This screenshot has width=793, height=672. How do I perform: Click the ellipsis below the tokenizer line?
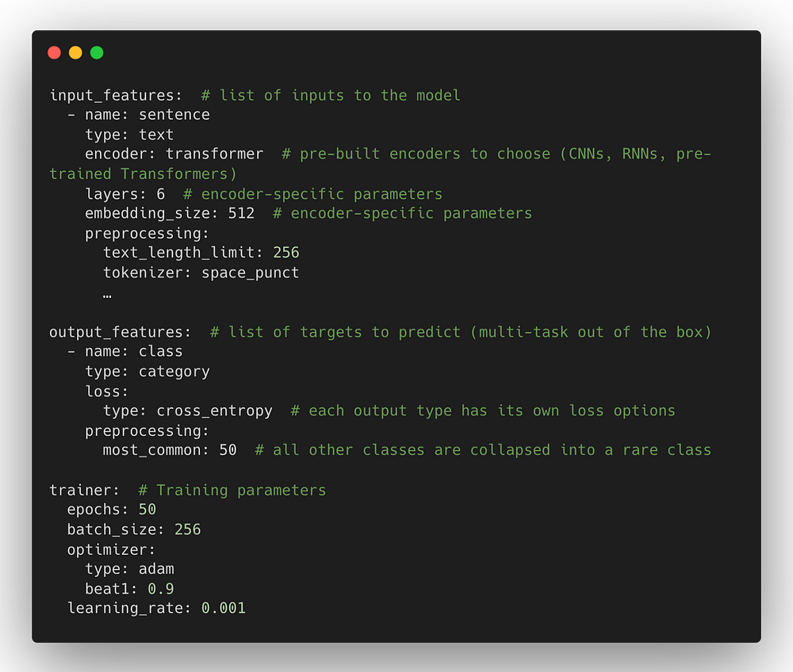[107, 294]
